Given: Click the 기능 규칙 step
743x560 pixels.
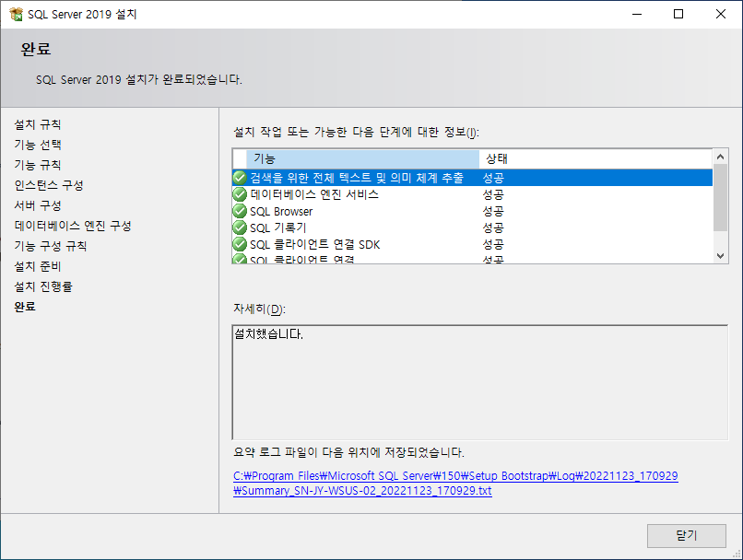Looking at the screenshot, I should coord(38,165).
